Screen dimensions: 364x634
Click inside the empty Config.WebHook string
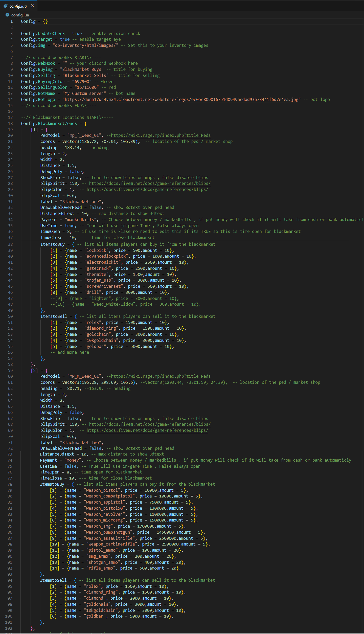(65, 63)
